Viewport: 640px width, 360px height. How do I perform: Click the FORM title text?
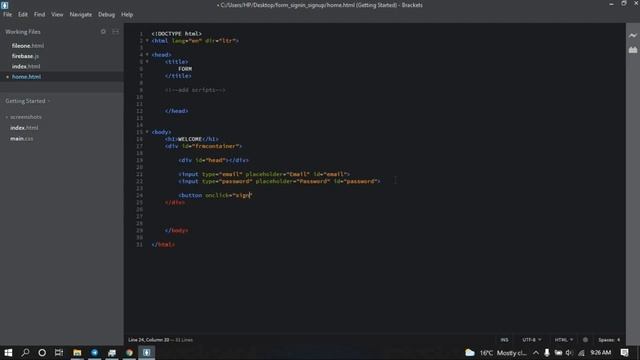(x=185, y=69)
